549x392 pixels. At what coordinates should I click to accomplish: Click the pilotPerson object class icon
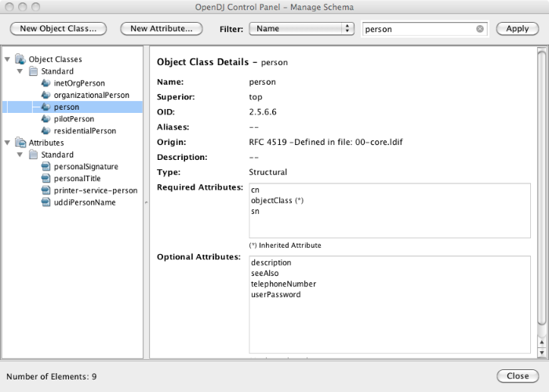pyautogui.click(x=45, y=119)
